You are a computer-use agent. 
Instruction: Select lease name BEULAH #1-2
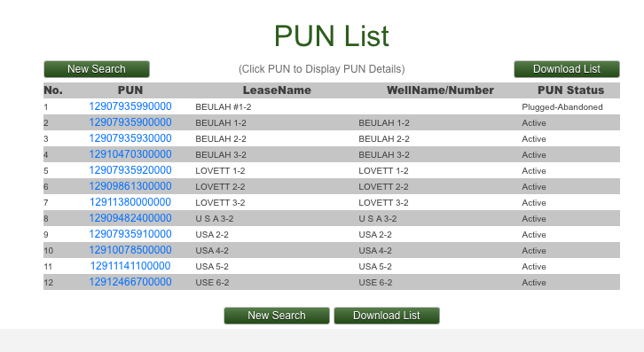click(x=224, y=107)
